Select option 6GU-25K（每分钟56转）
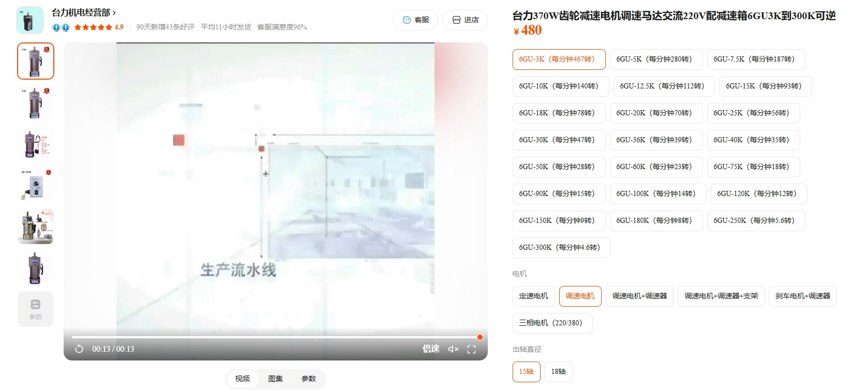This screenshot has height=391, width=868. click(x=754, y=113)
